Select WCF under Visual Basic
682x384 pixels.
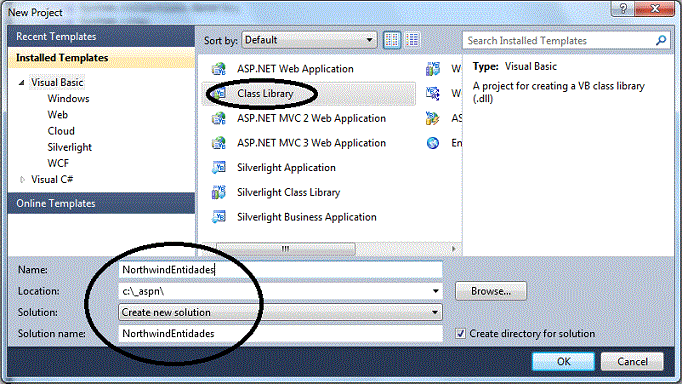58,164
